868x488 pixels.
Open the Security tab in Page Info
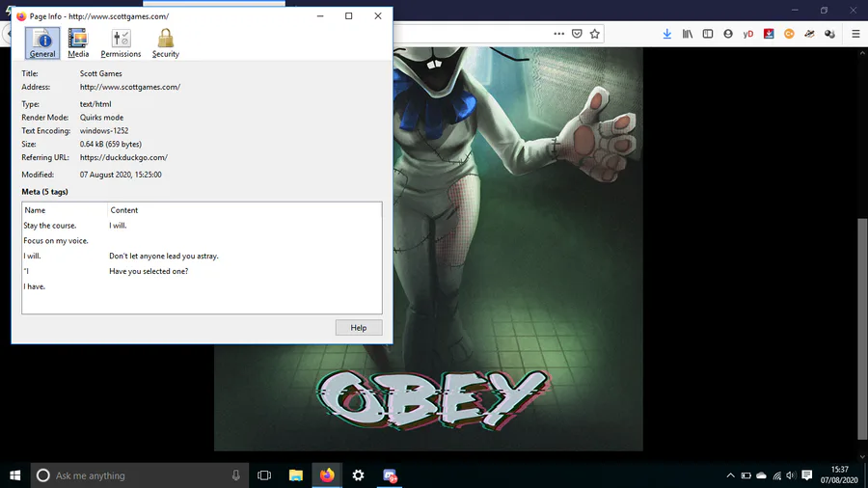[166, 43]
